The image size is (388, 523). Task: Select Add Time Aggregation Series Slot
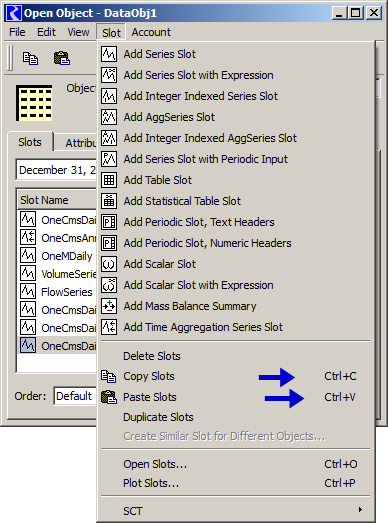[x=237, y=327]
